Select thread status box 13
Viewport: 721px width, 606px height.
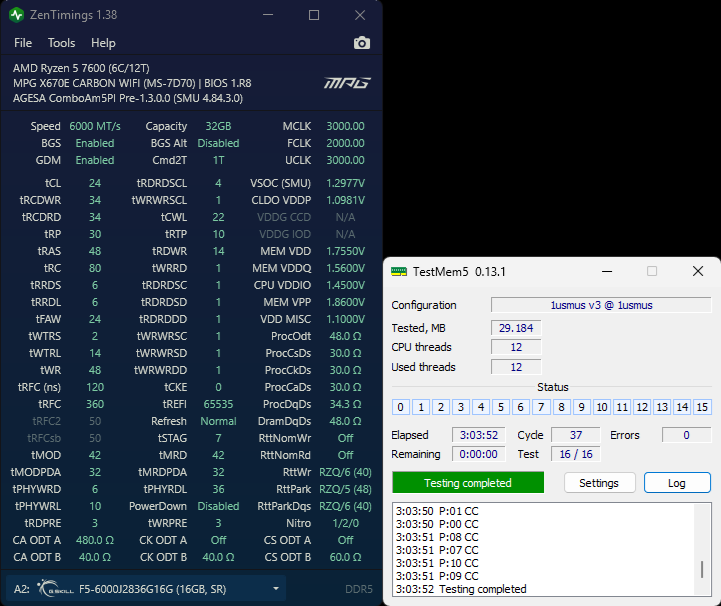(x=662, y=407)
